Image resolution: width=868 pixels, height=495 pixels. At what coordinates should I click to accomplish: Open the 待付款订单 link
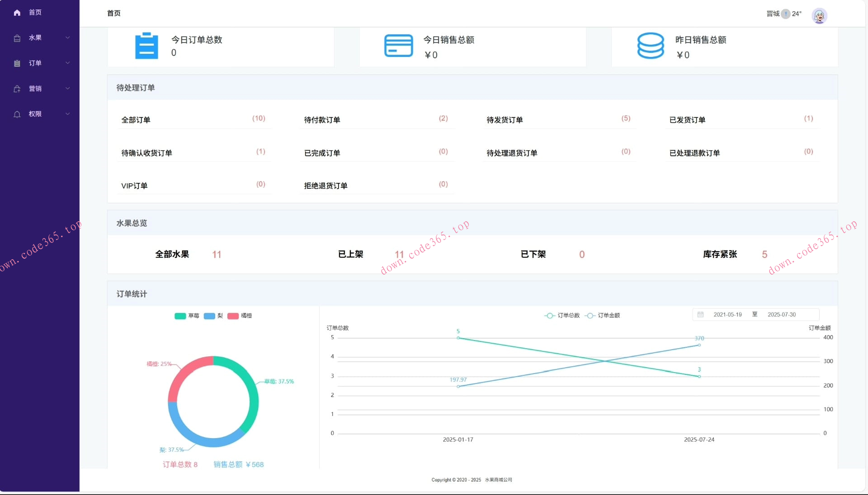pyautogui.click(x=322, y=120)
